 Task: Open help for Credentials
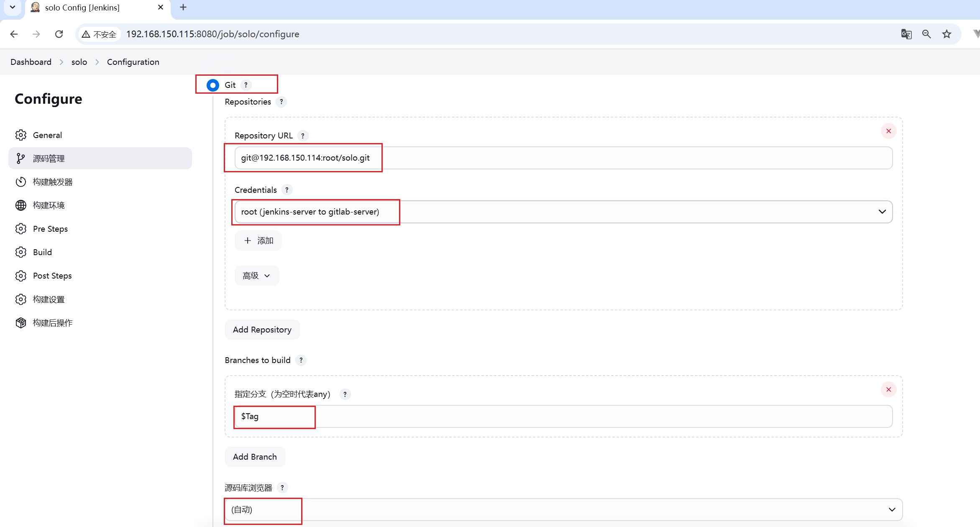[x=287, y=190]
